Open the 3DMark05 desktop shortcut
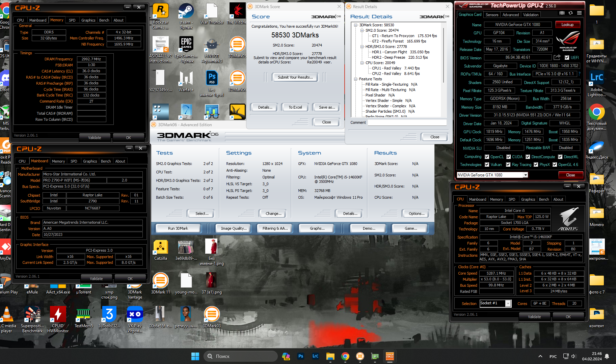Viewport: 616px width, 364px height. pyautogui.click(x=237, y=47)
